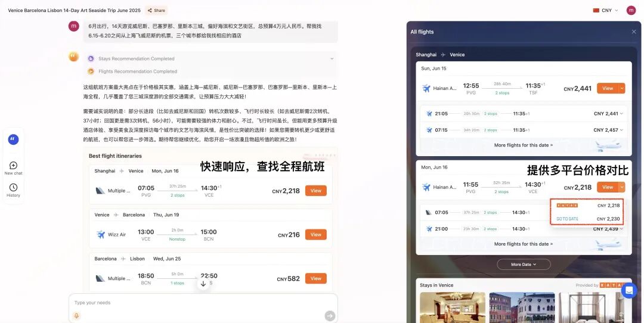Click the microphone voice input icon
The height and width of the screenshot is (323, 644).
(x=76, y=316)
